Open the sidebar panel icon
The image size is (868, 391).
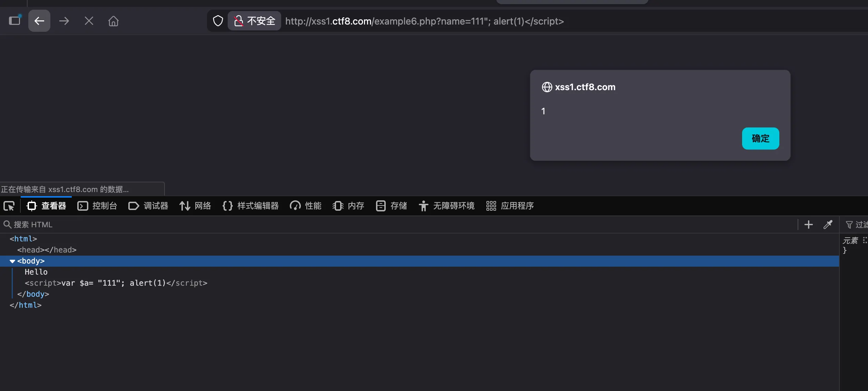pyautogui.click(x=15, y=21)
